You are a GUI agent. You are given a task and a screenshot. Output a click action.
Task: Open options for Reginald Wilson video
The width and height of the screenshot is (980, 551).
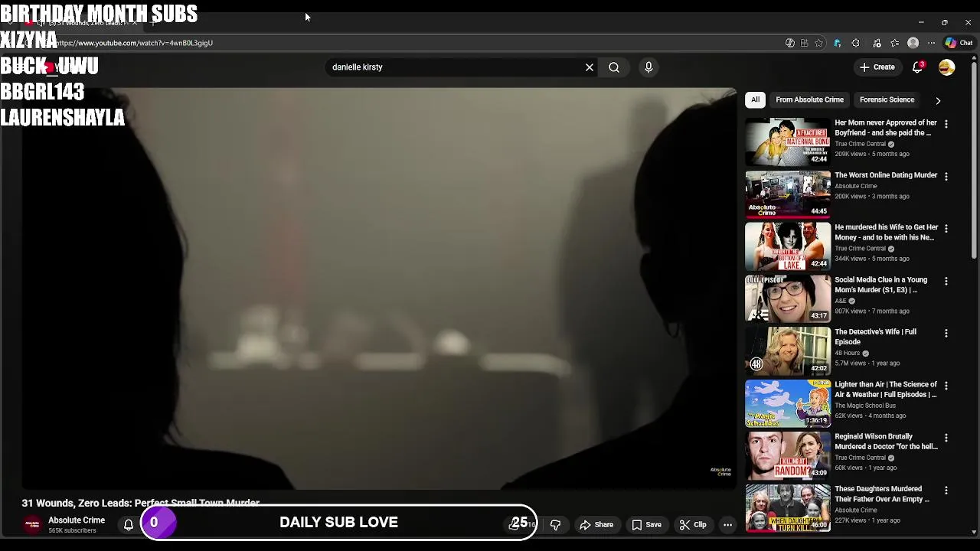[946, 438]
